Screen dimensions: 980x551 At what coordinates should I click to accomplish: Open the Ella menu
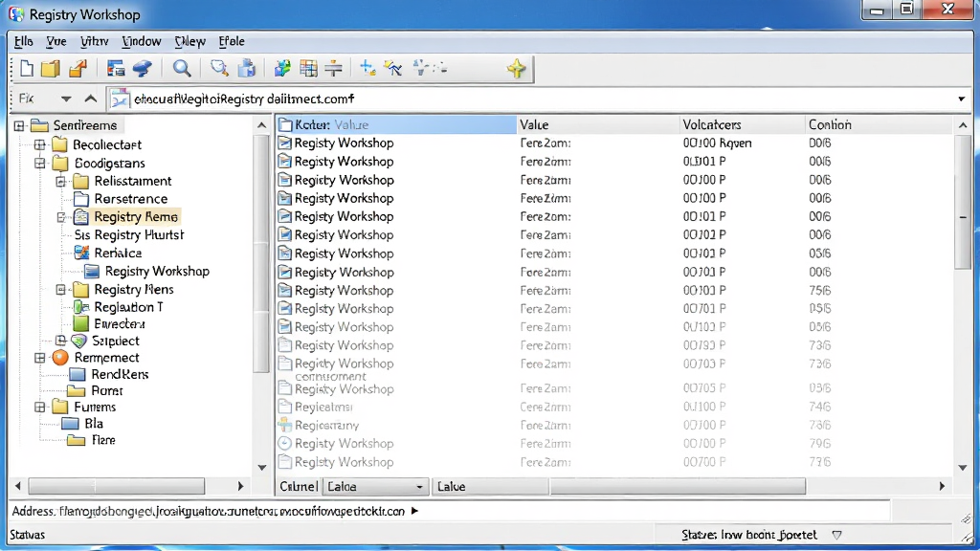[23, 41]
